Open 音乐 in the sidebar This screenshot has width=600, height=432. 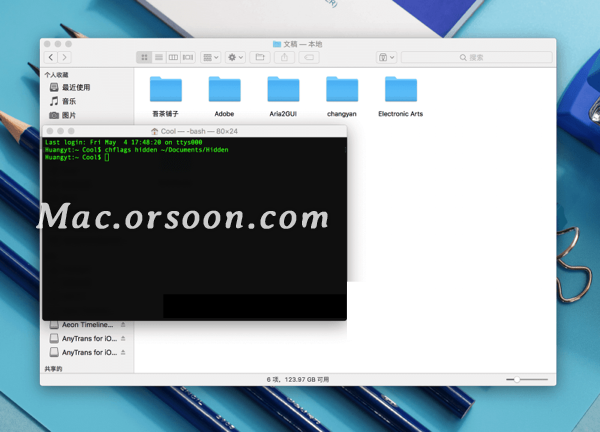(x=69, y=101)
